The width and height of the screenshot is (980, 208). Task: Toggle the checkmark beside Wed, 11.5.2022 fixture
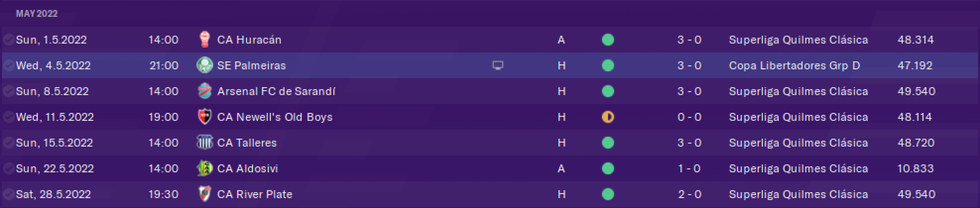tap(8, 117)
